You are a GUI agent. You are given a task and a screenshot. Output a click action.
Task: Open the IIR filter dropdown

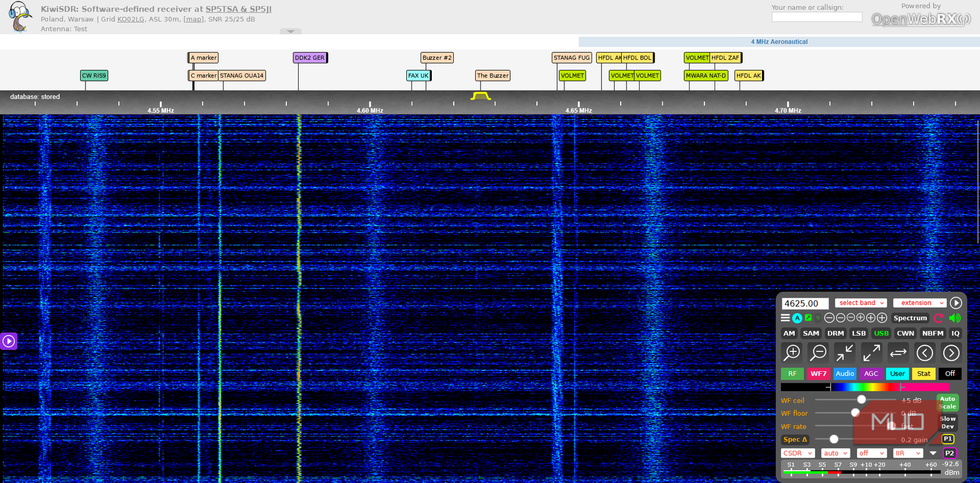908,453
